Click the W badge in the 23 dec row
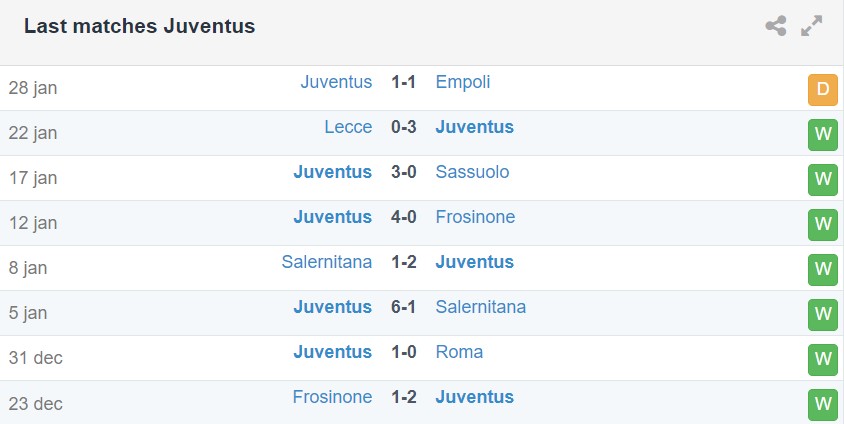 (822, 404)
